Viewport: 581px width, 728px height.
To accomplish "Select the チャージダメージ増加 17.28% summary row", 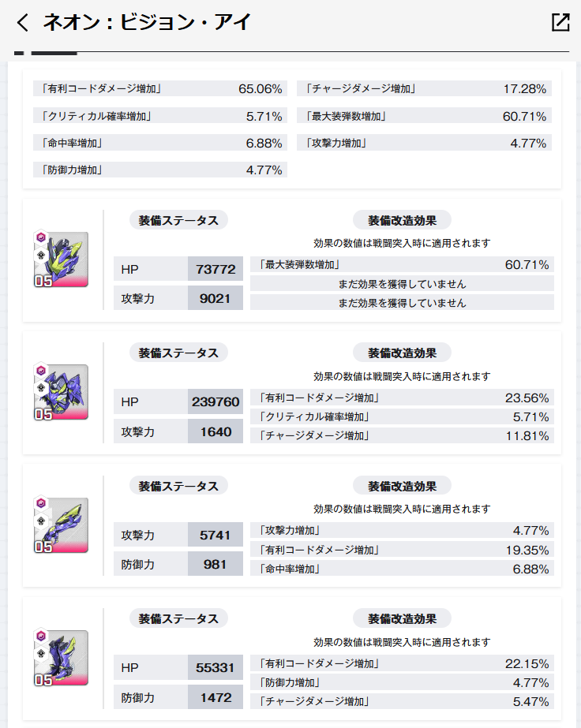I will [x=425, y=88].
